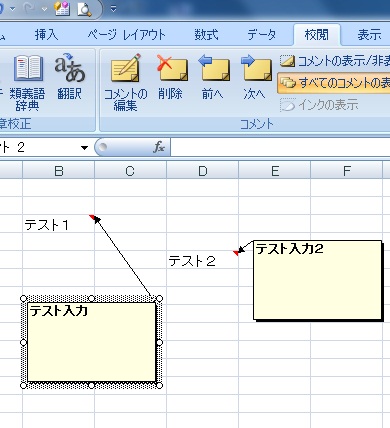Toggle インクの表示 ink display option

319,105
